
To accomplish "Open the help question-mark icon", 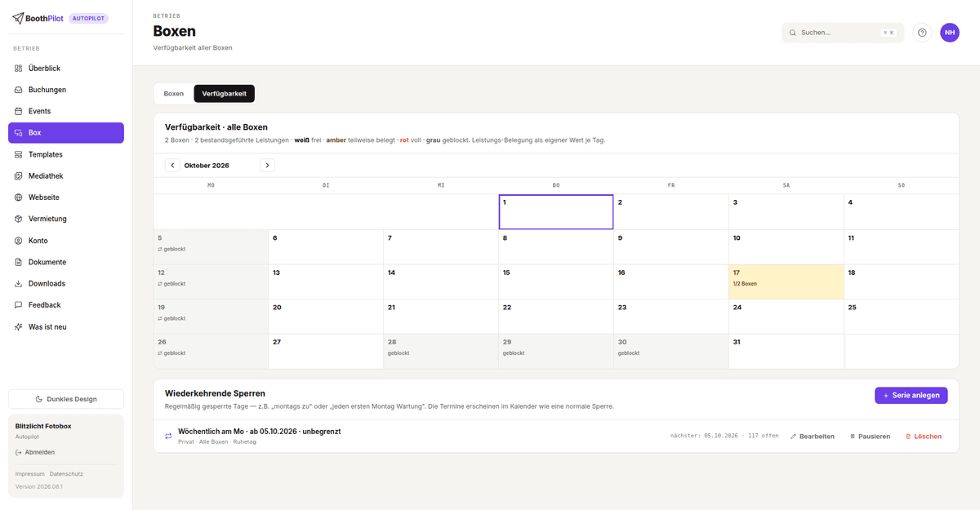I will pos(922,33).
